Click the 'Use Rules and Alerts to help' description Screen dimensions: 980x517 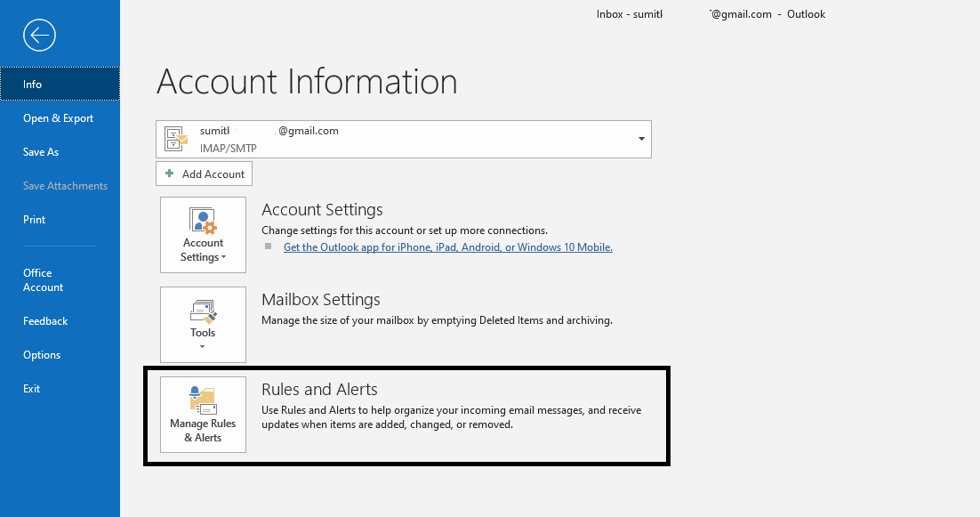pos(451,417)
